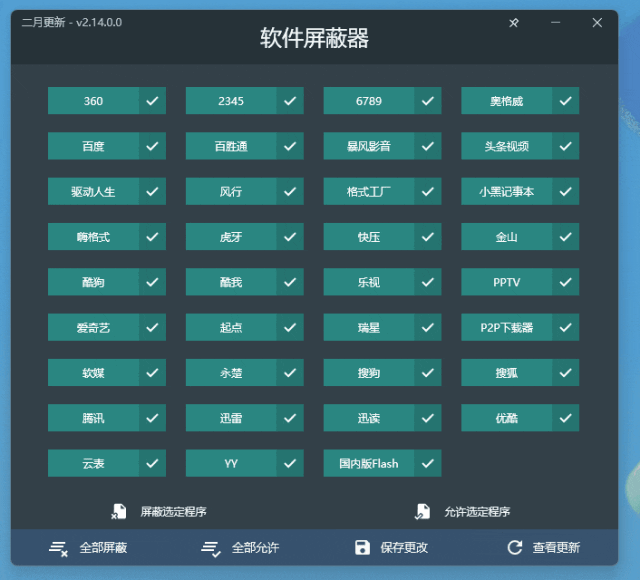Screen dimensions: 640x580
Task: Uncheck the 百度 checkmark
Action: [152, 146]
